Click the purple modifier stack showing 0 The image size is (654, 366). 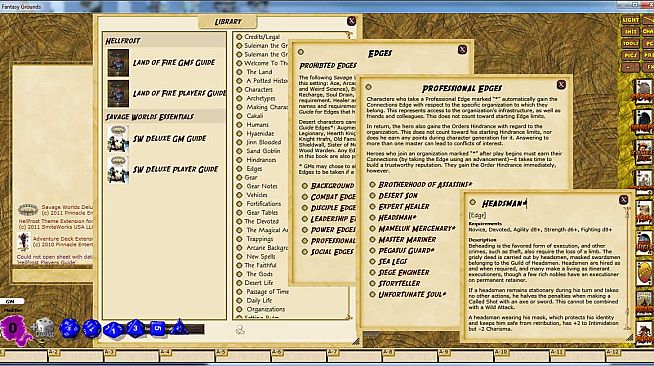14,329
